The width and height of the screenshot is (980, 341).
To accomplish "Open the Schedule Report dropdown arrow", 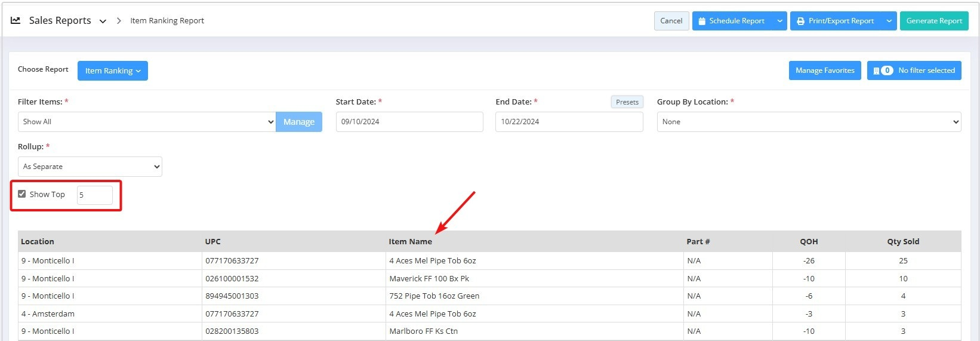I will coord(779,21).
